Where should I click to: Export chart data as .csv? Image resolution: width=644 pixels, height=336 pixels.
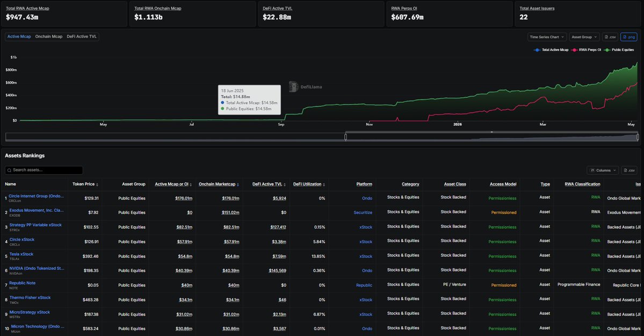pos(610,37)
